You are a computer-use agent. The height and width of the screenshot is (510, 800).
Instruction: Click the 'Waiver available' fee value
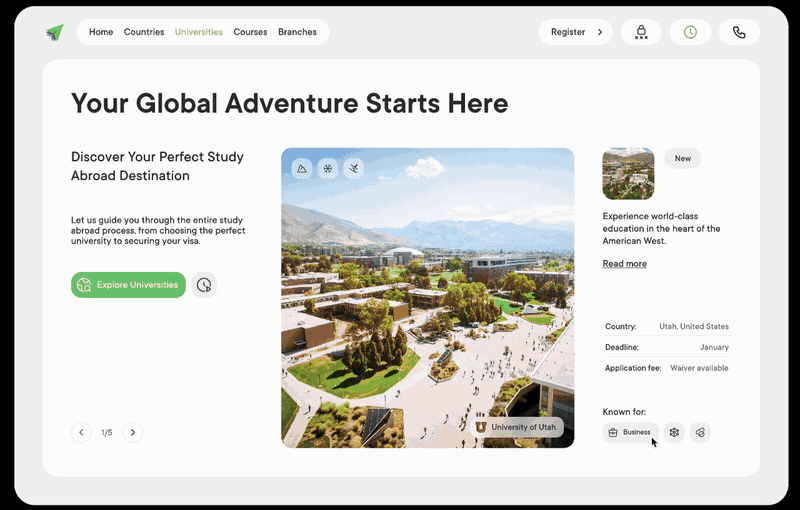[699, 368]
